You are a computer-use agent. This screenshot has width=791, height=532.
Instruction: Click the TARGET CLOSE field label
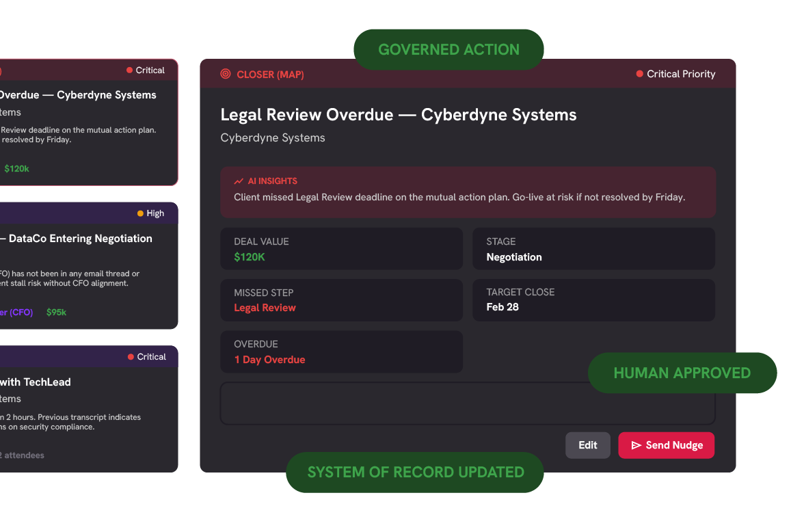(520, 292)
